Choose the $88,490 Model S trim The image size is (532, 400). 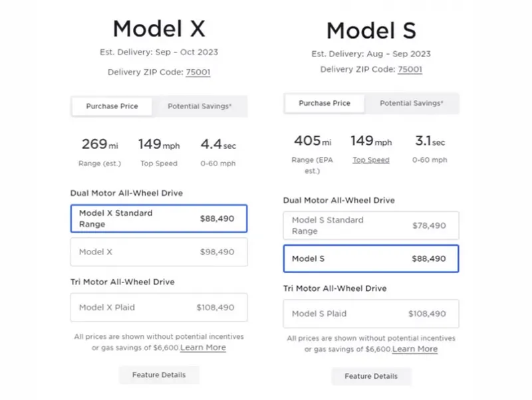[x=371, y=258]
